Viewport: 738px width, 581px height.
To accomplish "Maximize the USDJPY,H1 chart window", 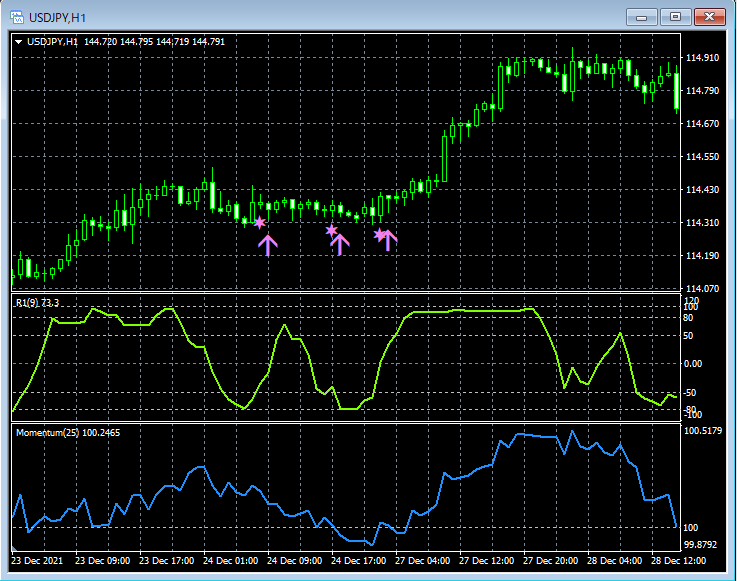I will click(x=675, y=17).
